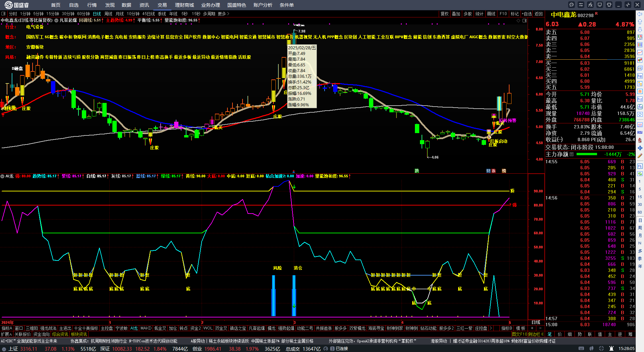Screen dimensions: 644x352
Task: Open 指标B selector
Action: point(506,328)
